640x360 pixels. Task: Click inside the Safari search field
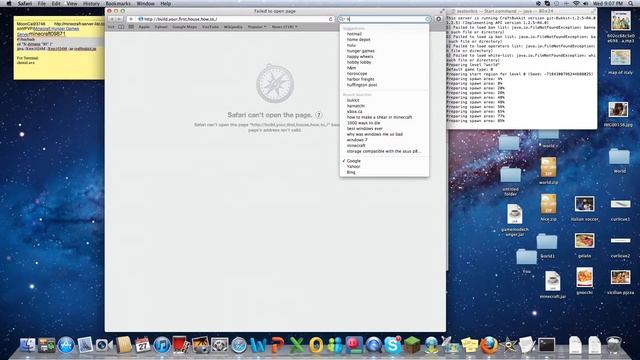384,19
